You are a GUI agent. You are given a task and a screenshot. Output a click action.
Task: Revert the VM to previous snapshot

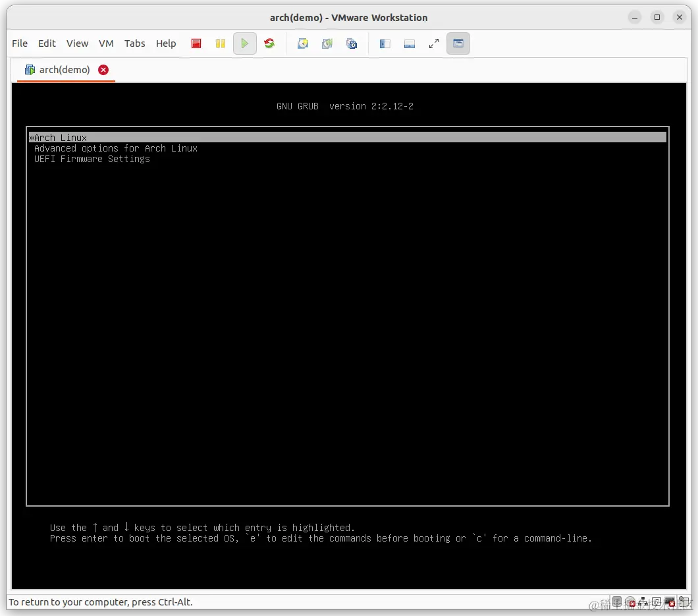(327, 43)
